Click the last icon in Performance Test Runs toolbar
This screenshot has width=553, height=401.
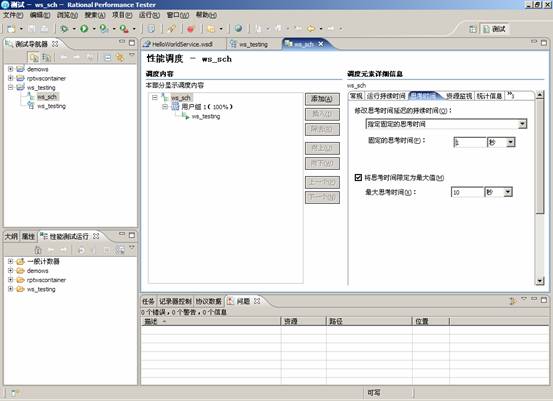121,250
